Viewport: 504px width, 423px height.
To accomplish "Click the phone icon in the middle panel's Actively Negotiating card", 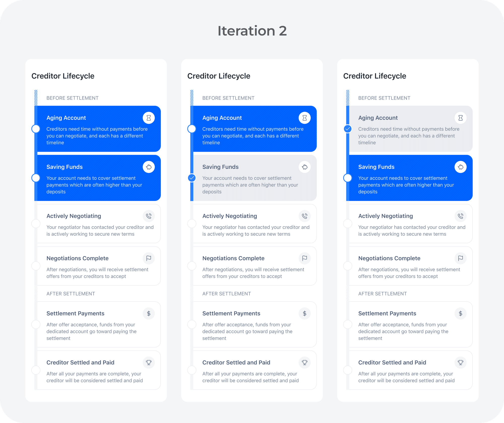I will [305, 216].
